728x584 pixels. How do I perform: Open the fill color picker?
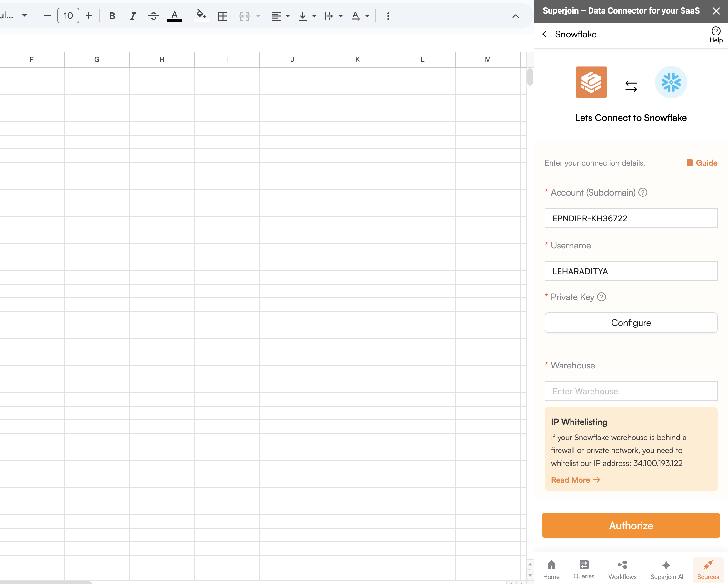pyautogui.click(x=201, y=16)
